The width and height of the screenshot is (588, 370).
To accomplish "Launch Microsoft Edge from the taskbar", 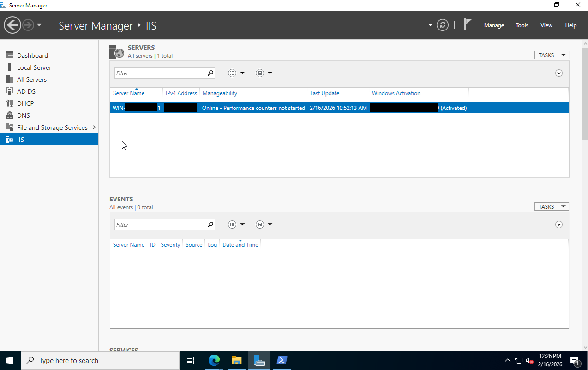I will [x=214, y=360].
